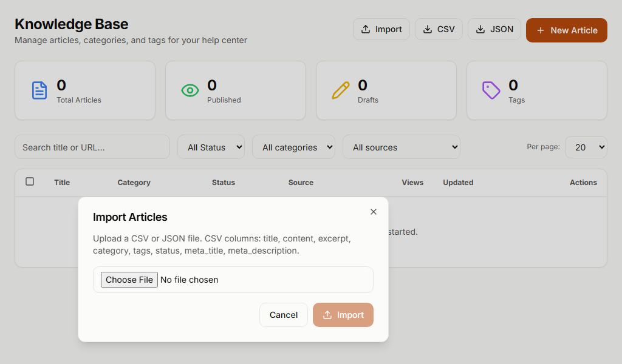Click the Title column header
This screenshot has width=622, height=364.
(x=62, y=183)
